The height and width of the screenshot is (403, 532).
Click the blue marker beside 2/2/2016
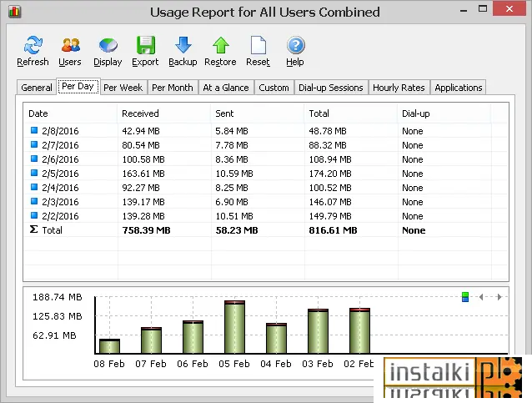coord(34,215)
